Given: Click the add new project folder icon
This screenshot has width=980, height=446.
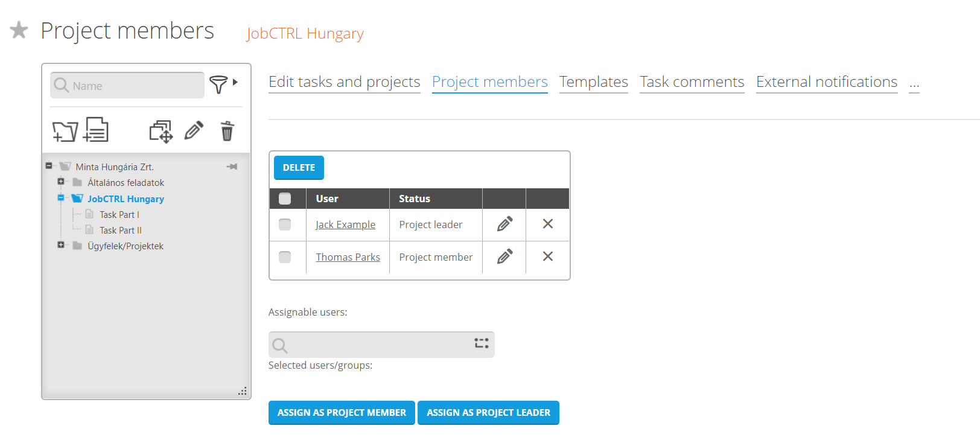Looking at the screenshot, I should 65,131.
